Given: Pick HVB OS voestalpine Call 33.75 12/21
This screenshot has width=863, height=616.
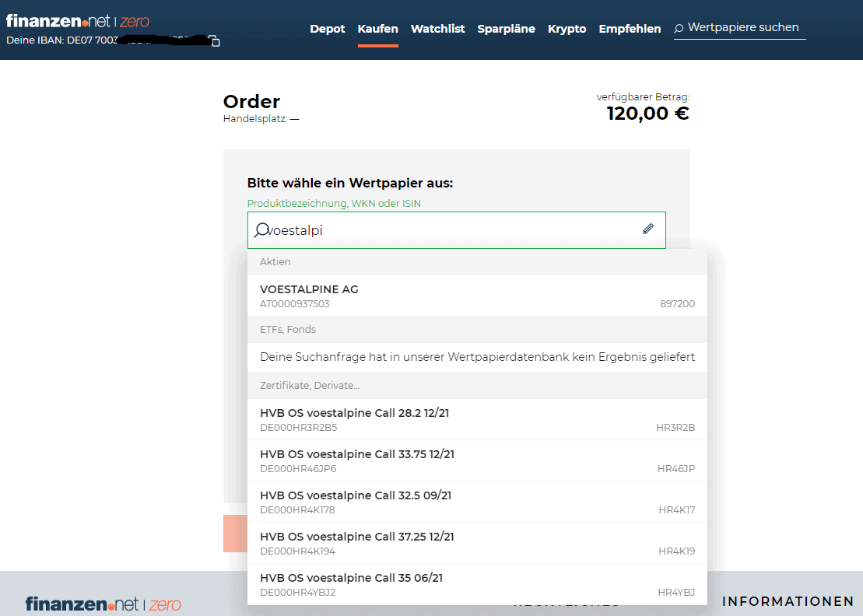Looking at the screenshot, I should point(477,461).
